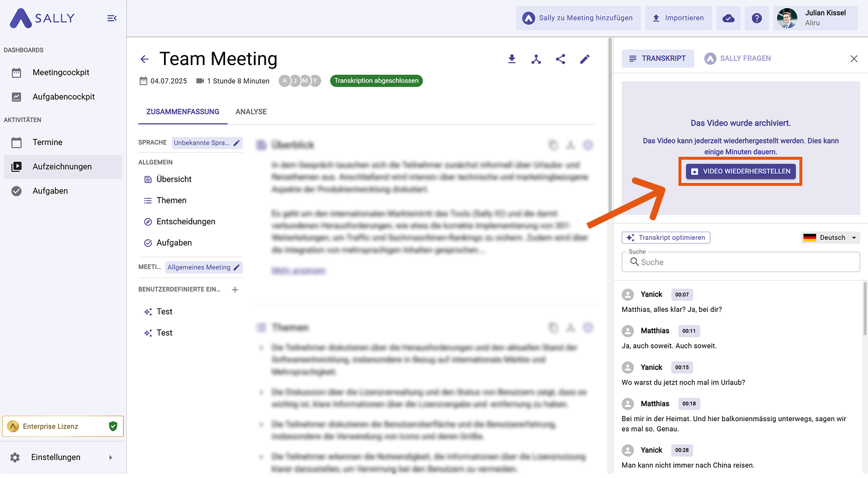Change the Allgemeines Meeting type chip
This screenshot has width=868, height=478.
coord(203,267)
